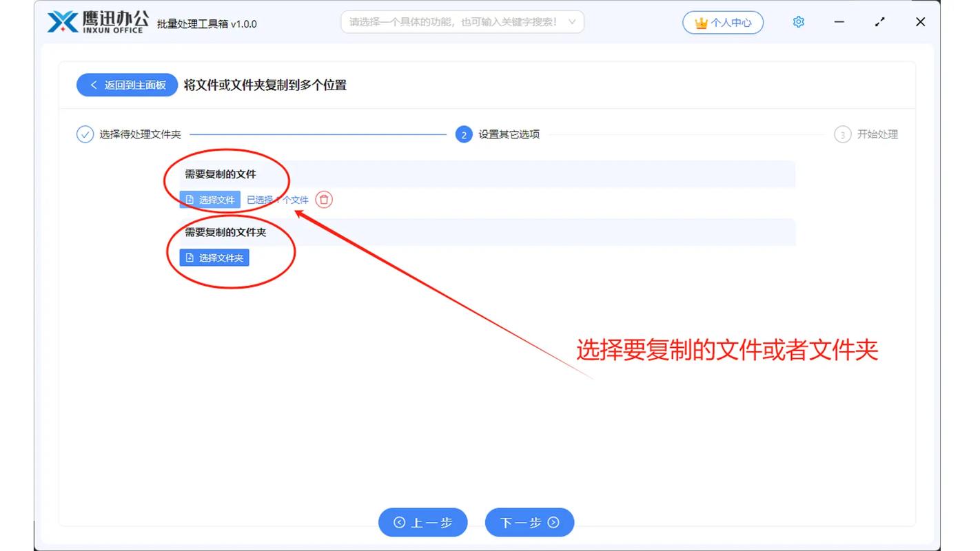Click the file icon inside 选择文件 button

click(x=189, y=200)
